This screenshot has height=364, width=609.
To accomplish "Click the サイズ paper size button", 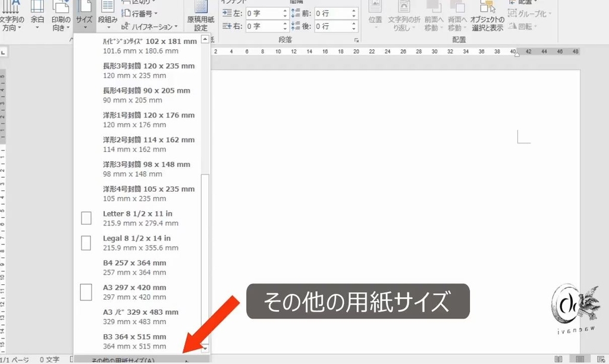I will 84,16.
